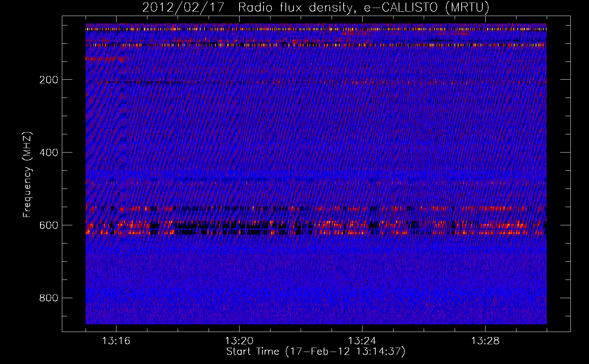
Task: Click the 200 frequency tick label
Action: click(x=49, y=80)
